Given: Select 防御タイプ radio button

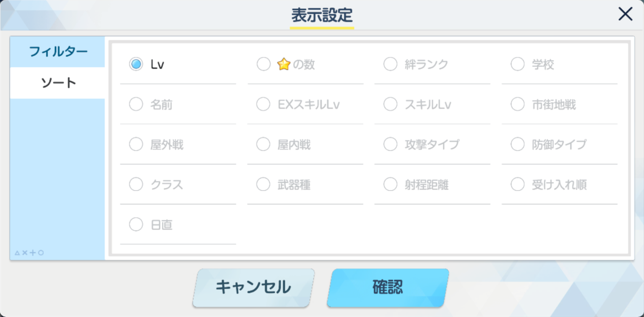Looking at the screenshot, I should click(x=518, y=144).
